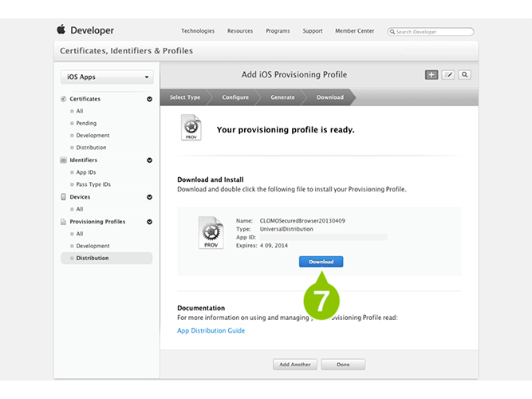Click the Apple Developer logo
532x399 pixels.
point(85,30)
